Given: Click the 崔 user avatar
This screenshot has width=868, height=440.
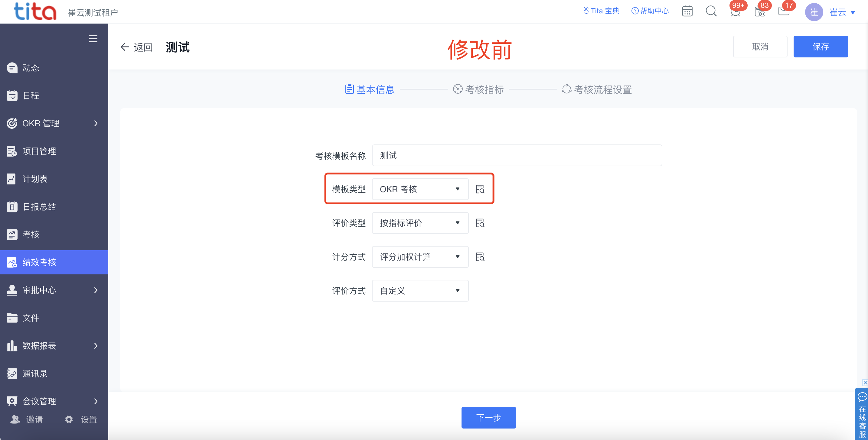Looking at the screenshot, I should click(814, 12).
